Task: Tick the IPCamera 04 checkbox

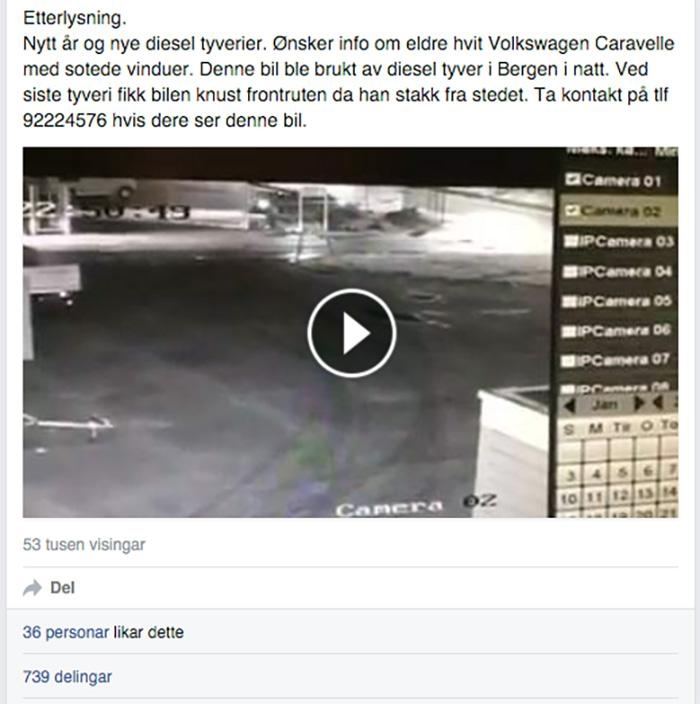Action: point(570,272)
